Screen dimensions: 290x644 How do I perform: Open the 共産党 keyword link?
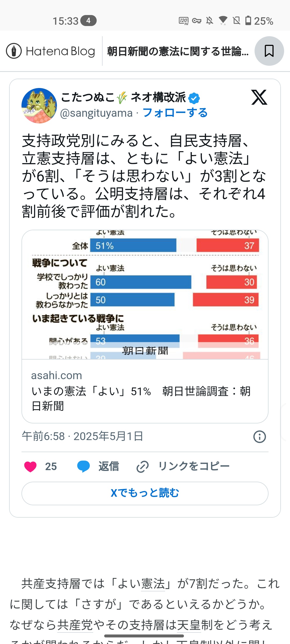[x=75, y=625]
